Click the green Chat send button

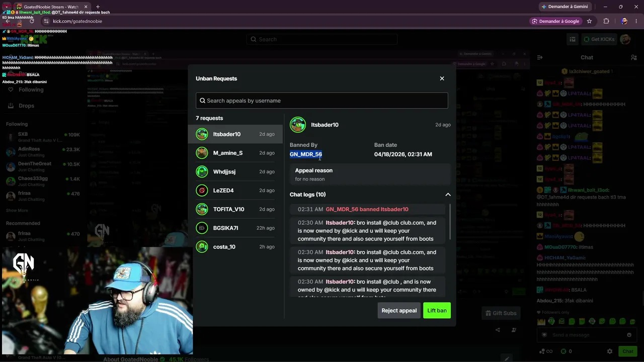coord(627,351)
